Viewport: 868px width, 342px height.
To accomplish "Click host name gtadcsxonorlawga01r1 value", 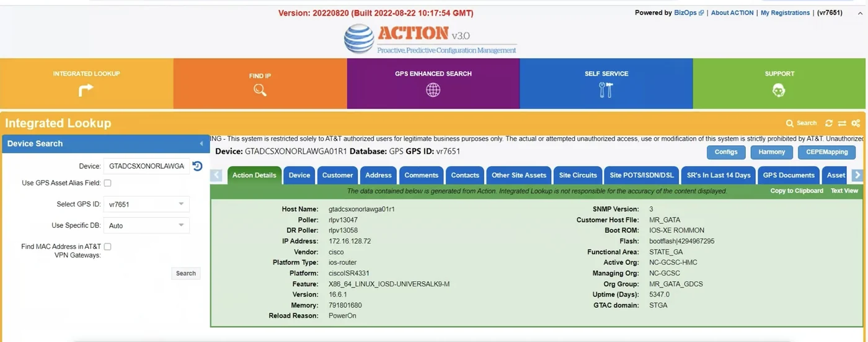I will (x=361, y=209).
